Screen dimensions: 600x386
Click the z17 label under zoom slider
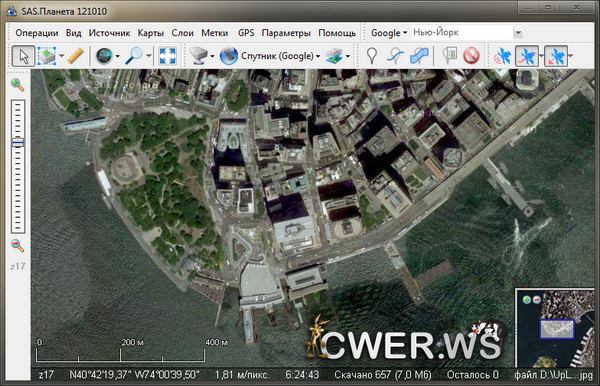[x=18, y=266]
